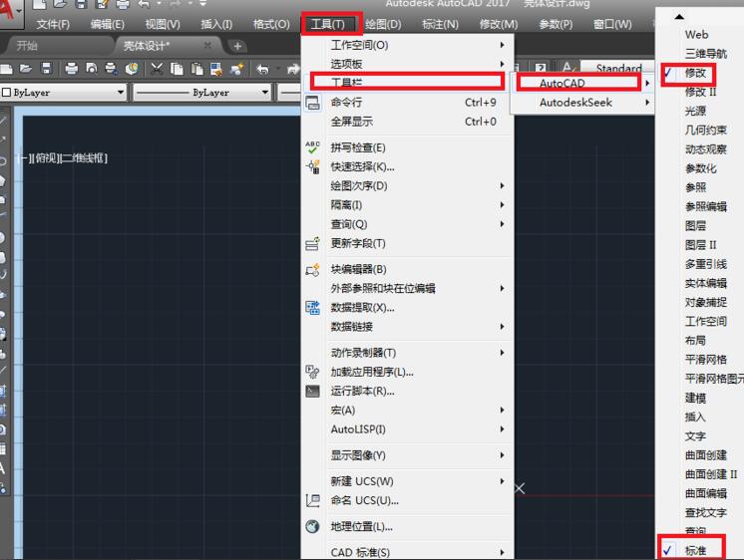The image size is (744, 560).
Task: Open 数据提取(X) data extraction
Action: coord(407,308)
